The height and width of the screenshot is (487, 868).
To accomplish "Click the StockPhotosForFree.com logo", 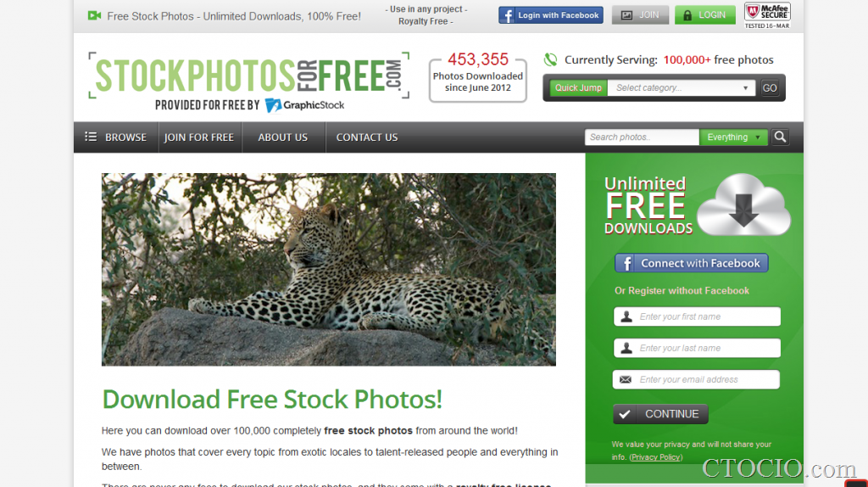I will (x=248, y=76).
